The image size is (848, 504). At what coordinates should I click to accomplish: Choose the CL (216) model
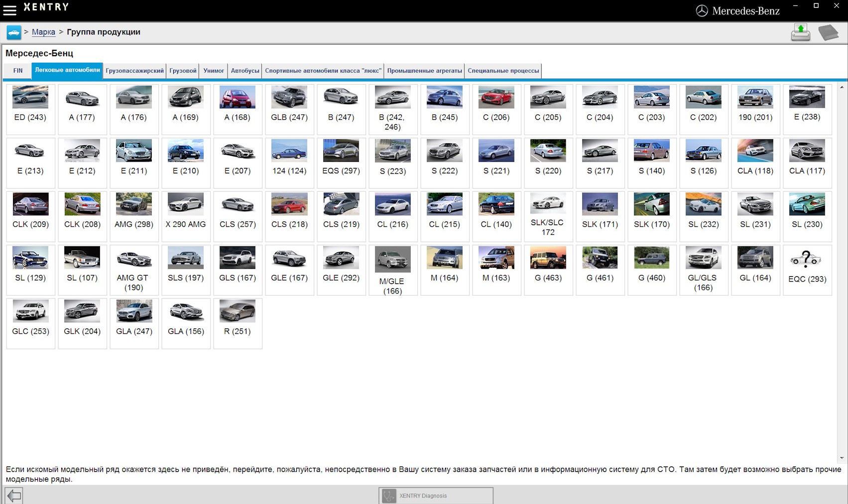(393, 216)
